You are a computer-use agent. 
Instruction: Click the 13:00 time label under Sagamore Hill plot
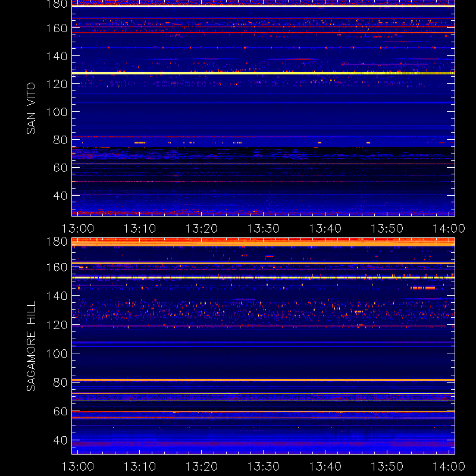[x=78, y=466]
